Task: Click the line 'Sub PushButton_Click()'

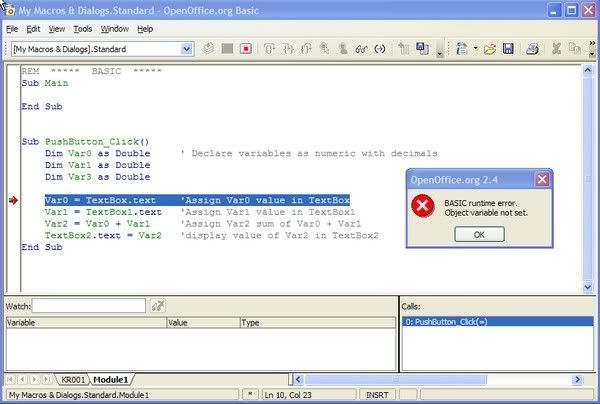Action: (85, 142)
